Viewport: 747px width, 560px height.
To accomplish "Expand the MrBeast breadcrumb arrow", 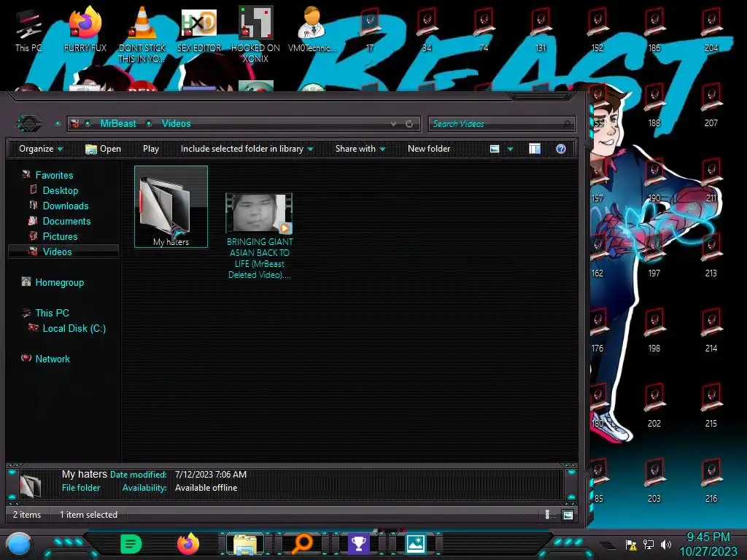I will click(x=149, y=123).
